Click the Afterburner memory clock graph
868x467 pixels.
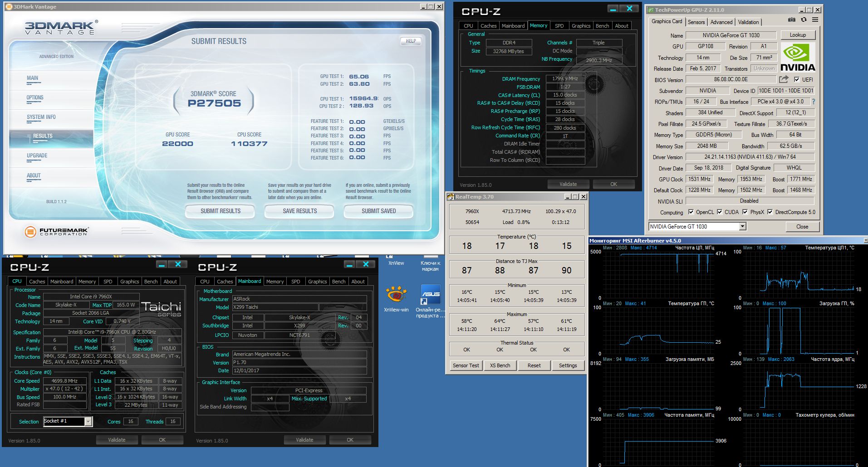tap(658, 442)
